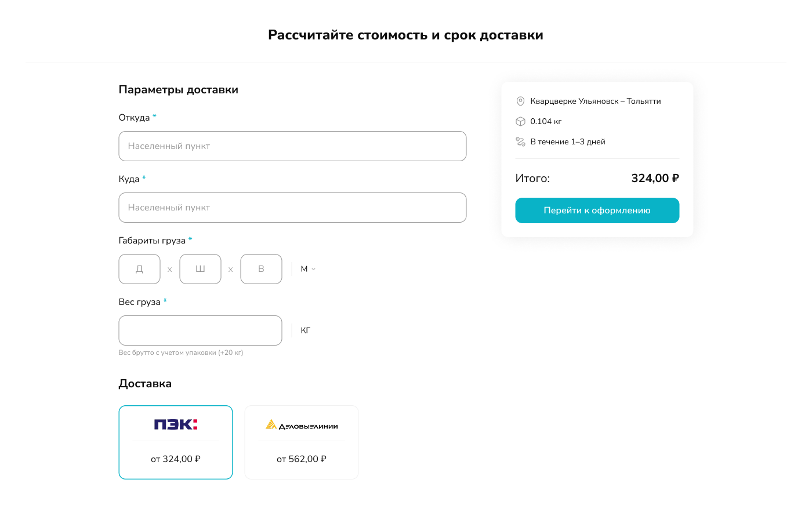Image resolution: width=812 pixels, height=505 pixels.
Task: Click the КГ weight unit label
Action: 306,330
